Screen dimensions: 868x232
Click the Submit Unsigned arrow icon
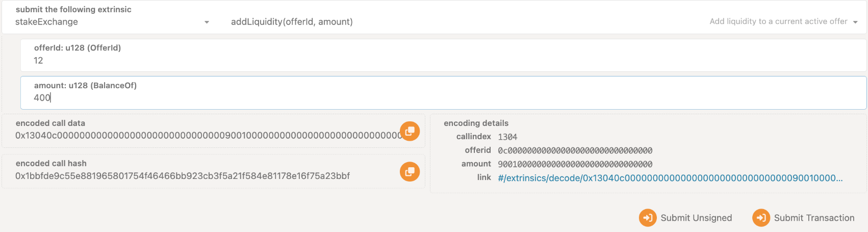pos(648,218)
